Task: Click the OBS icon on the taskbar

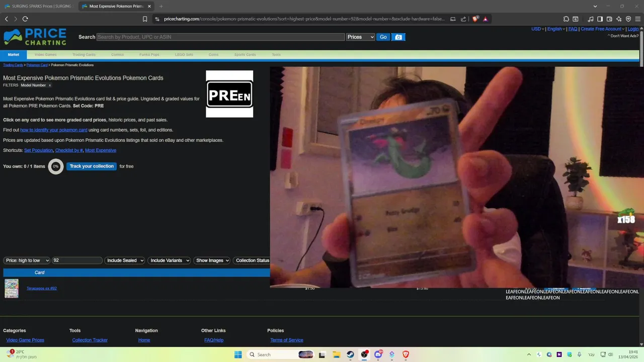Action: pyautogui.click(x=364, y=354)
